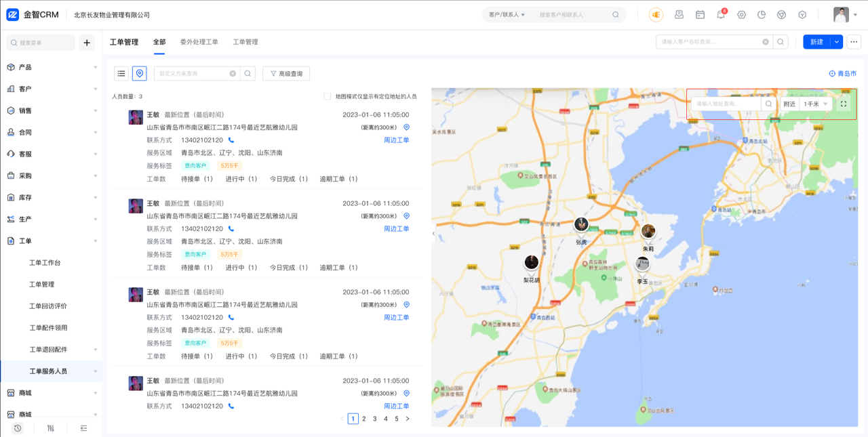Collapse the sidebar menu with indent icon

83,428
